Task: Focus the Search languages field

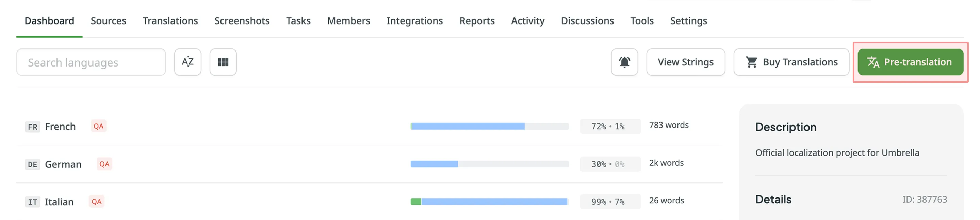Action: click(91, 62)
